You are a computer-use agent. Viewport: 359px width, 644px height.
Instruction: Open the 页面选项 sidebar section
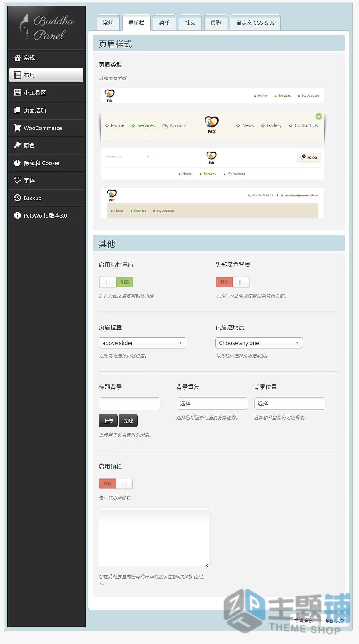[x=46, y=110]
